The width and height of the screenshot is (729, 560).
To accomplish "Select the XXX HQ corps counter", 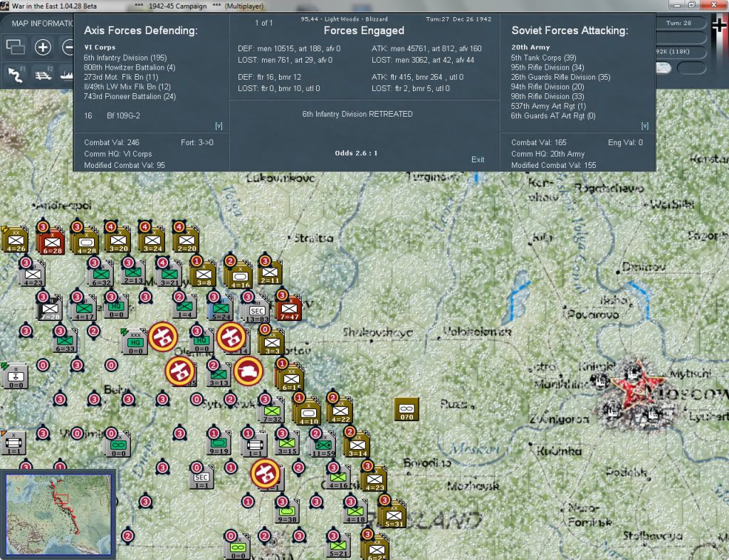I will tap(135, 342).
